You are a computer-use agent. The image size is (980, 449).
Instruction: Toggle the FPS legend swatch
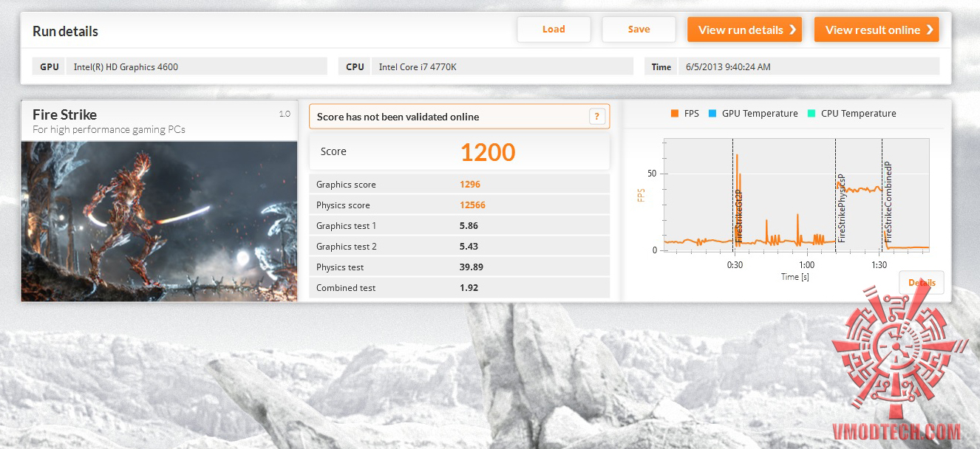[675, 114]
